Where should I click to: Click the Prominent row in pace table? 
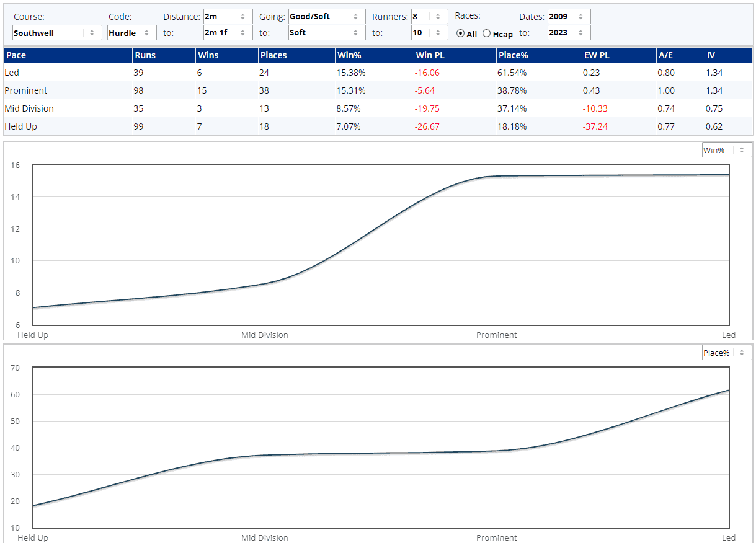pos(25,90)
